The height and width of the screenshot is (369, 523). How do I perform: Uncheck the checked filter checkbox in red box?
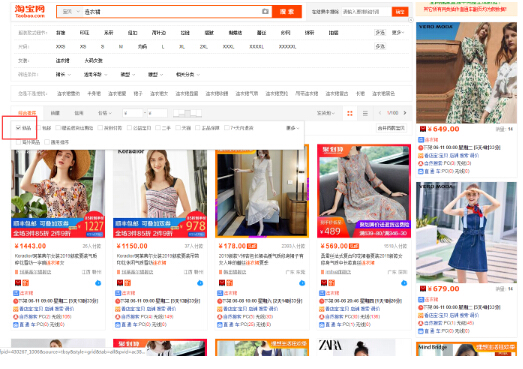point(18,128)
